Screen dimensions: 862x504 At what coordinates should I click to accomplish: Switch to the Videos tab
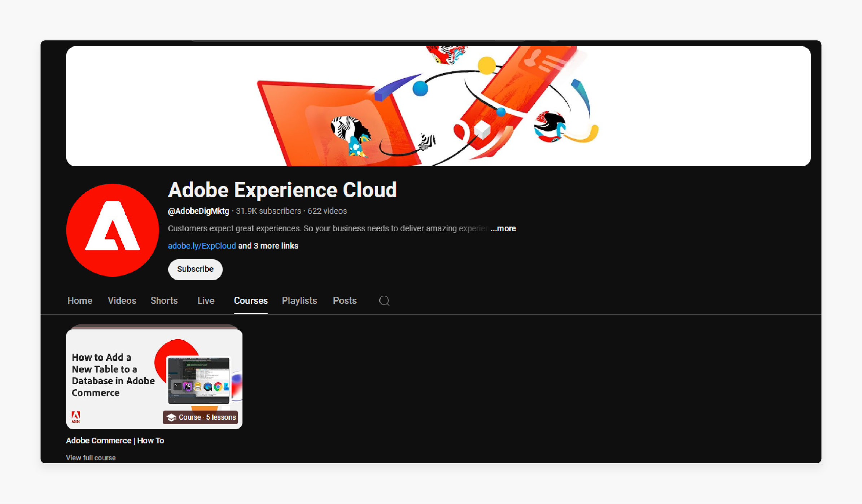point(122,301)
